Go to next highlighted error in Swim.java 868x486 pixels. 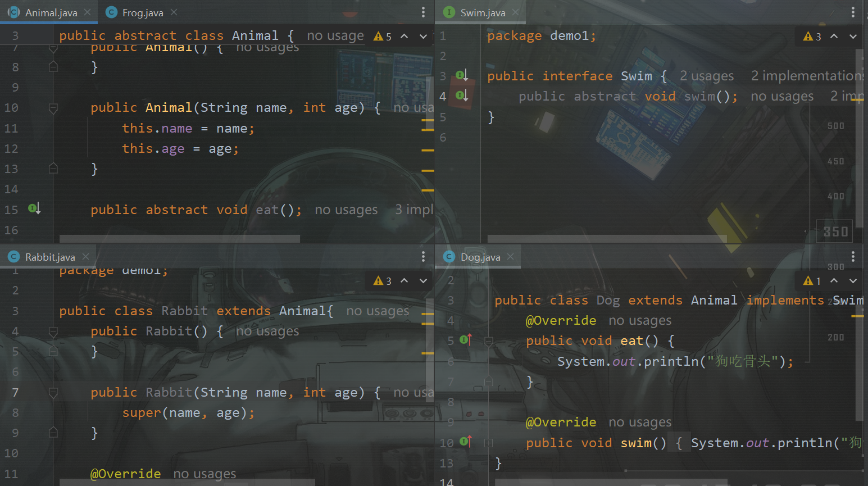coord(853,37)
